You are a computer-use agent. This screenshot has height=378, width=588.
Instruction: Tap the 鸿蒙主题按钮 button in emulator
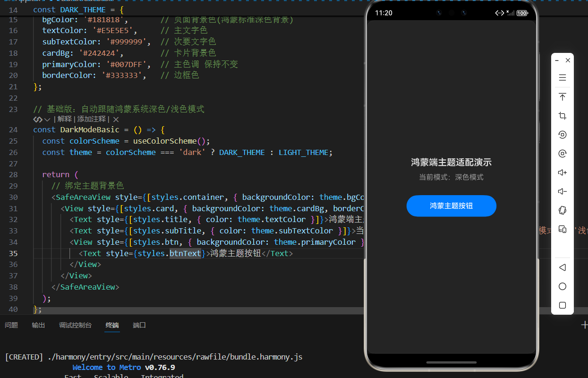point(451,206)
